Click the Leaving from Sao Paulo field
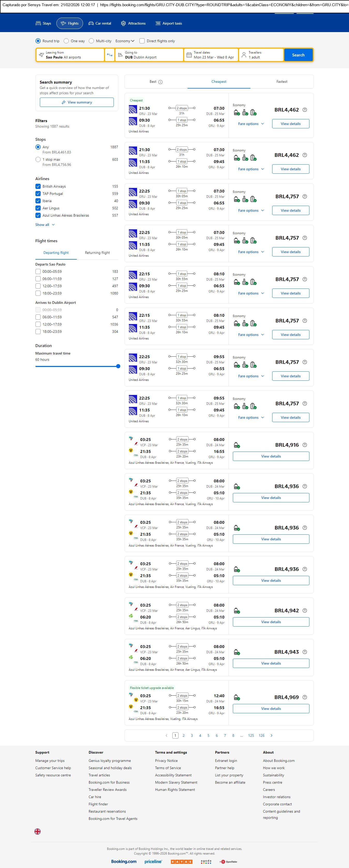 pyautogui.click(x=70, y=55)
